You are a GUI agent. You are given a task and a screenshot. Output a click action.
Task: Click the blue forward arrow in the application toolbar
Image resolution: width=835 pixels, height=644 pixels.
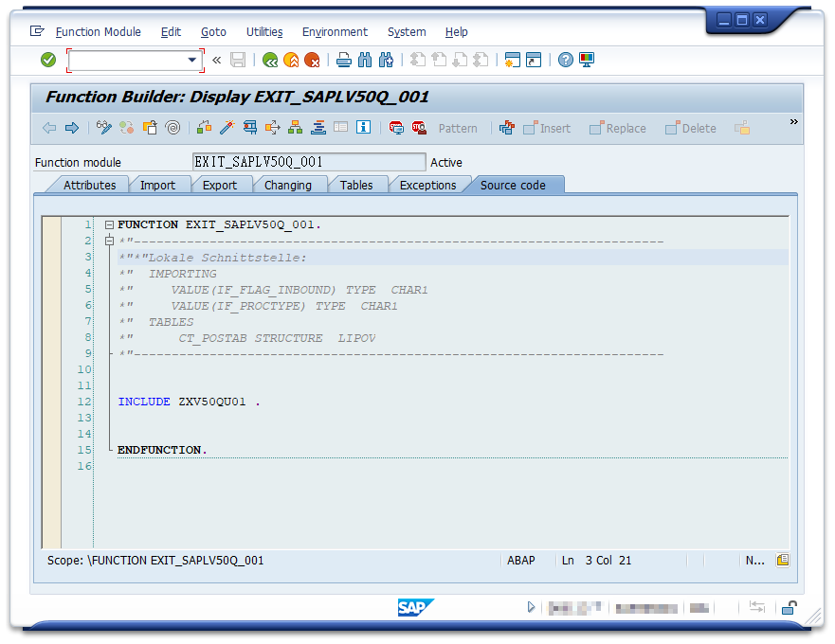click(72, 128)
